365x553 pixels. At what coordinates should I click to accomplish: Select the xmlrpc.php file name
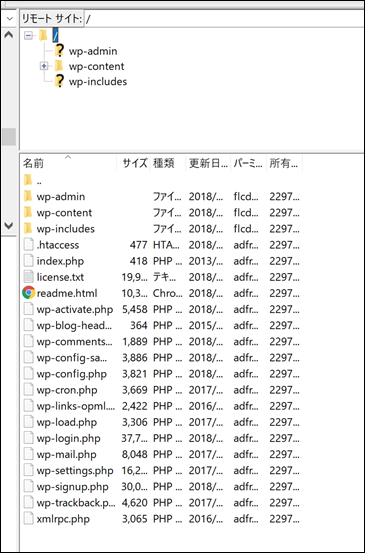[x=63, y=519]
